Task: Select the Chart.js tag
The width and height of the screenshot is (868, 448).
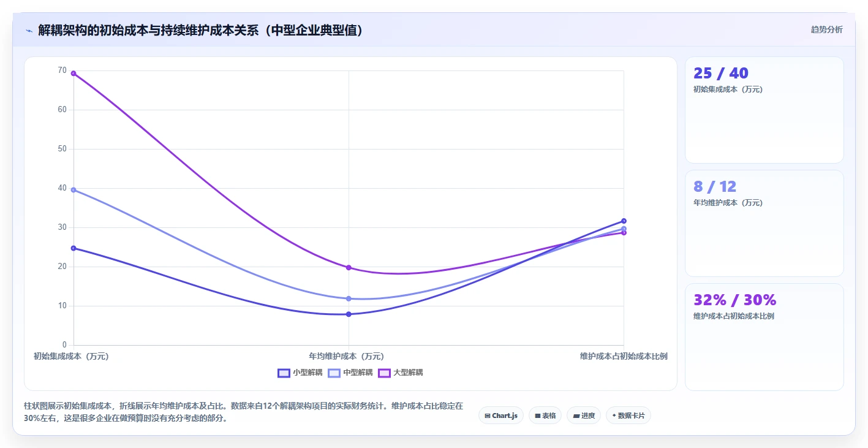Action: 500,416
